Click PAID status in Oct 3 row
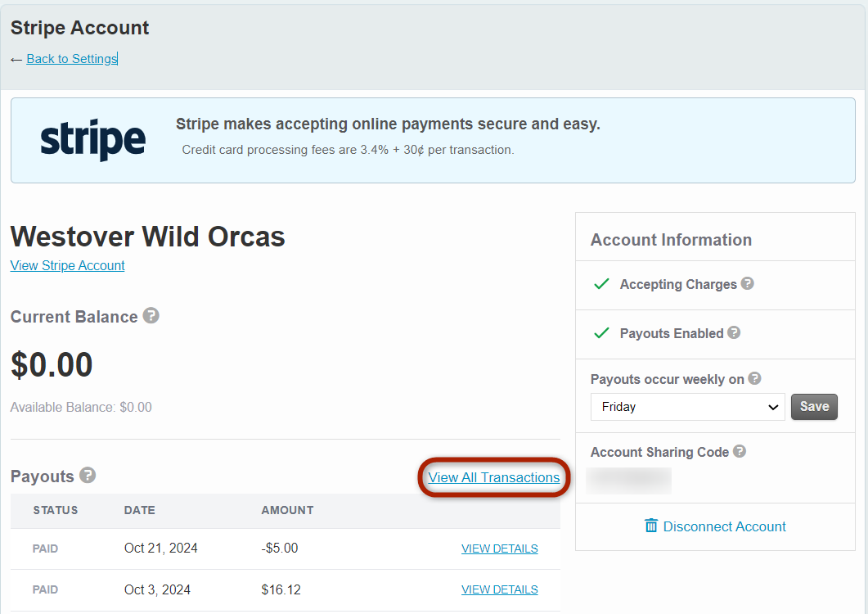868x614 pixels. click(x=45, y=589)
